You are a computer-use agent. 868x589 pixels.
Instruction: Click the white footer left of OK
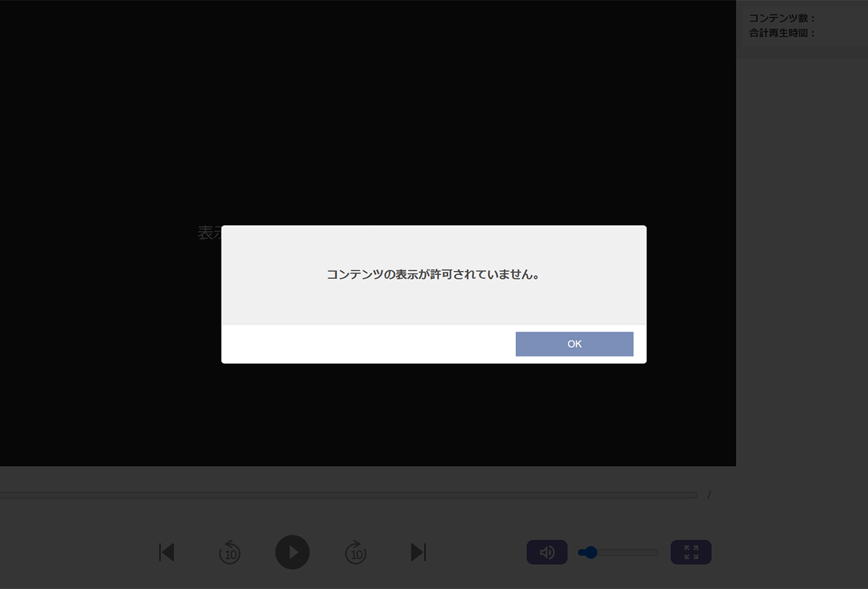367,344
